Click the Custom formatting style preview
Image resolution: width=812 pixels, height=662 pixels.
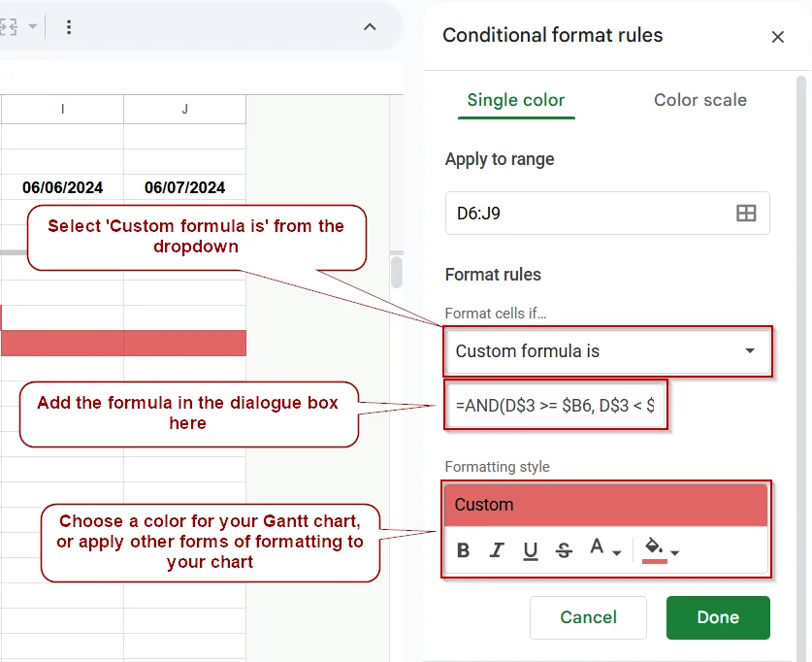[606, 505]
